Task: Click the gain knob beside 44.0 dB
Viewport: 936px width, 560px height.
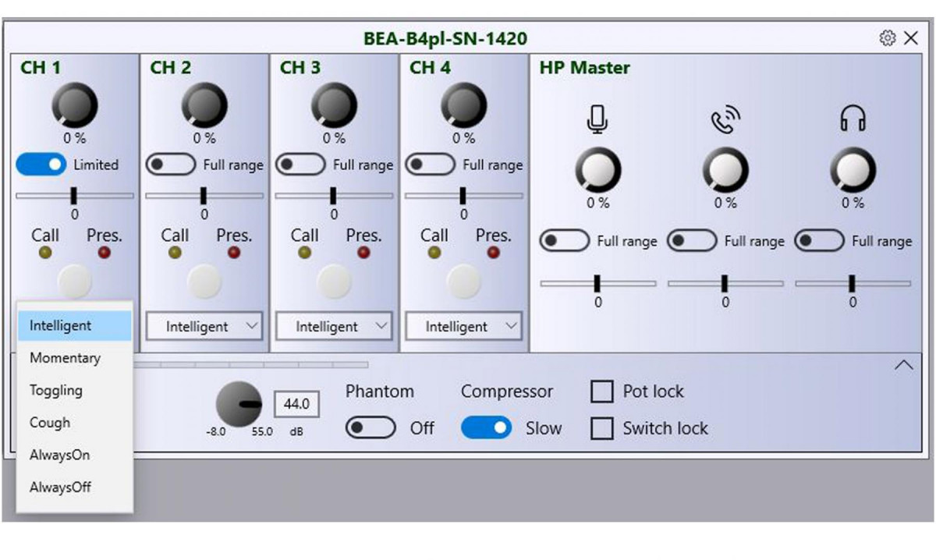Action: point(239,404)
